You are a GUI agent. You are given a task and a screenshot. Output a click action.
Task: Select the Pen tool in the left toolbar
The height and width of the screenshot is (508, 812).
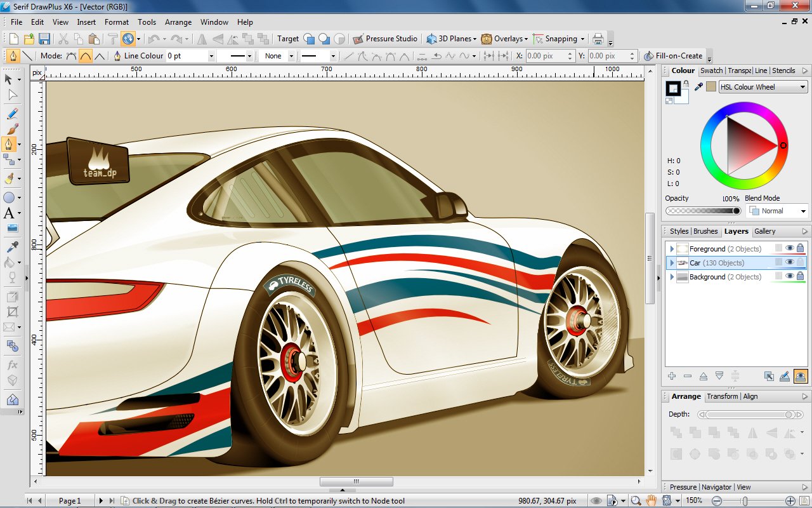11,144
